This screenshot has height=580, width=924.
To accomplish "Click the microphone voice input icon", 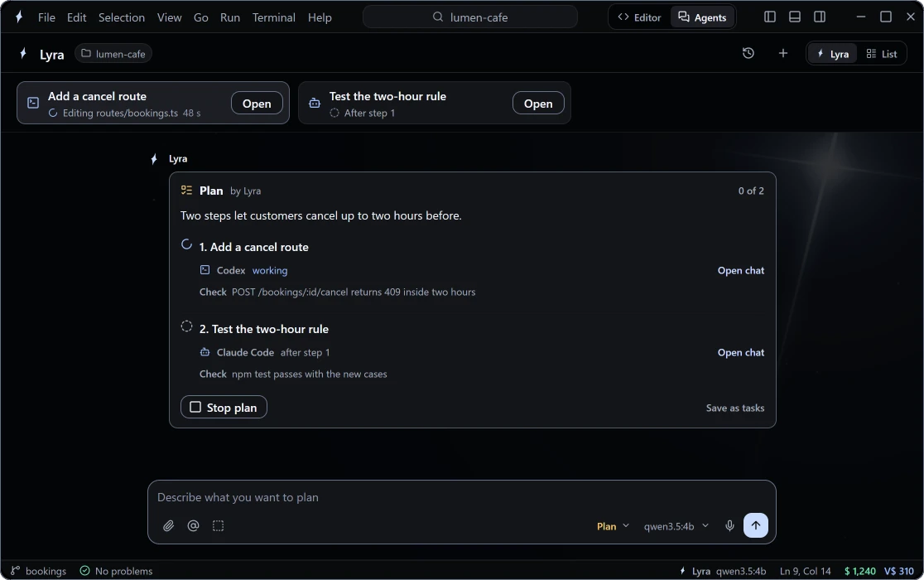I will 729,526.
